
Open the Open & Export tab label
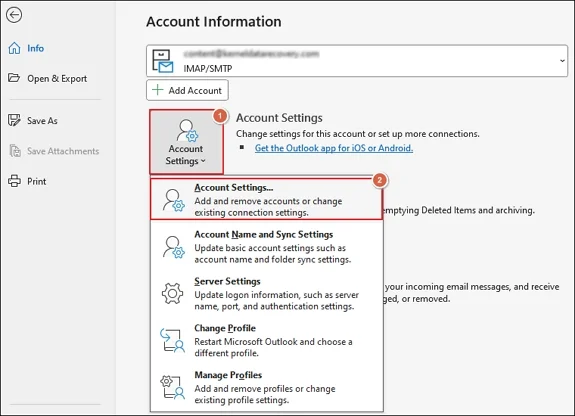57,79
